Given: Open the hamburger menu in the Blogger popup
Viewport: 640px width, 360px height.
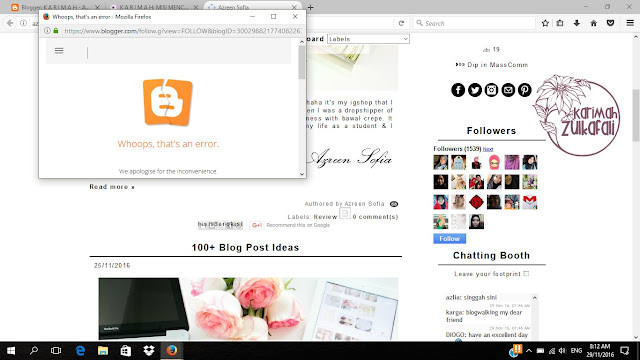Looking at the screenshot, I should (x=59, y=51).
